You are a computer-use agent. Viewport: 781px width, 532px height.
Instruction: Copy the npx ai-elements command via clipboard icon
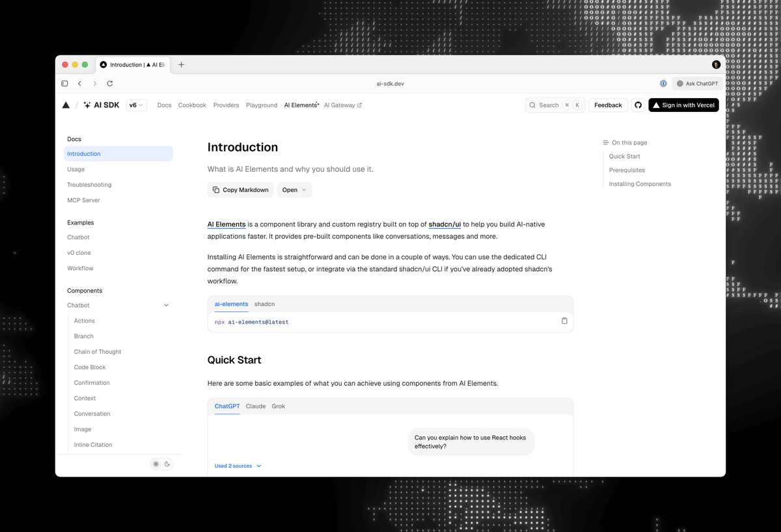[564, 321]
